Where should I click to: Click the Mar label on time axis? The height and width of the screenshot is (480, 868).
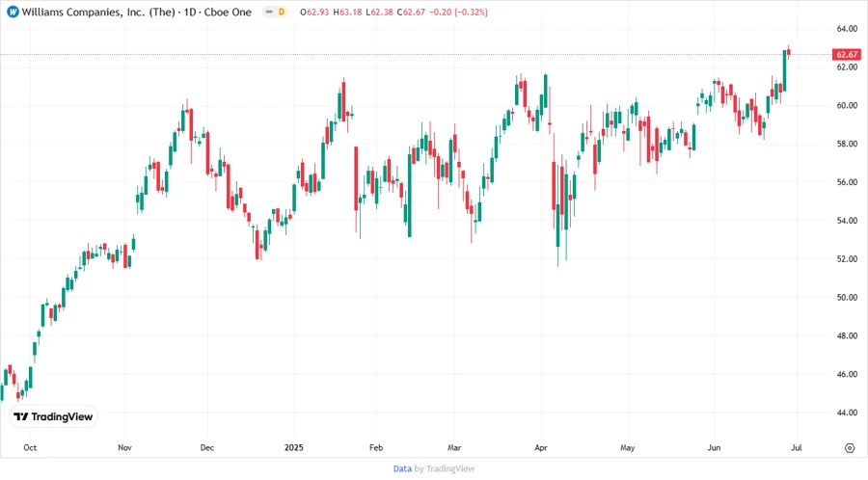click(454, 447)
